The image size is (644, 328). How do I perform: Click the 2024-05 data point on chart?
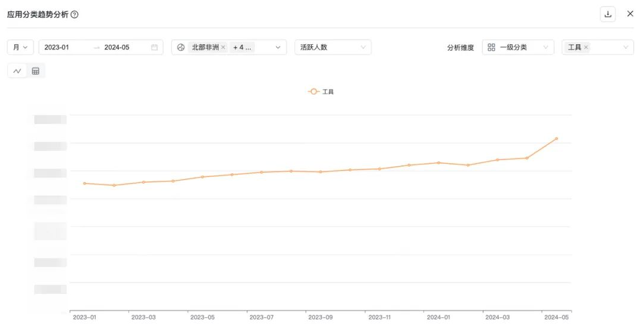[556, 139]
